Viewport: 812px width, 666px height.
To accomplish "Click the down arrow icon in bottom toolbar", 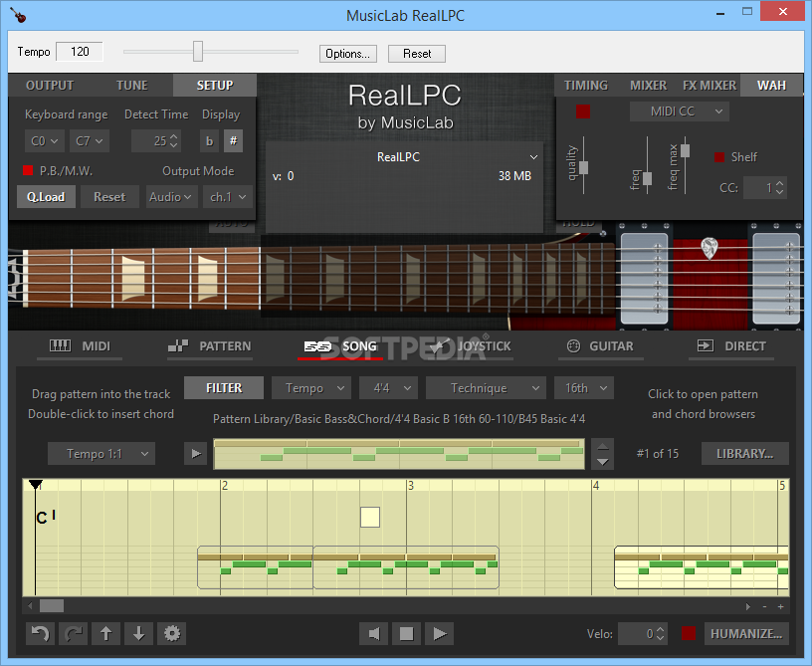I will point(138,633).
